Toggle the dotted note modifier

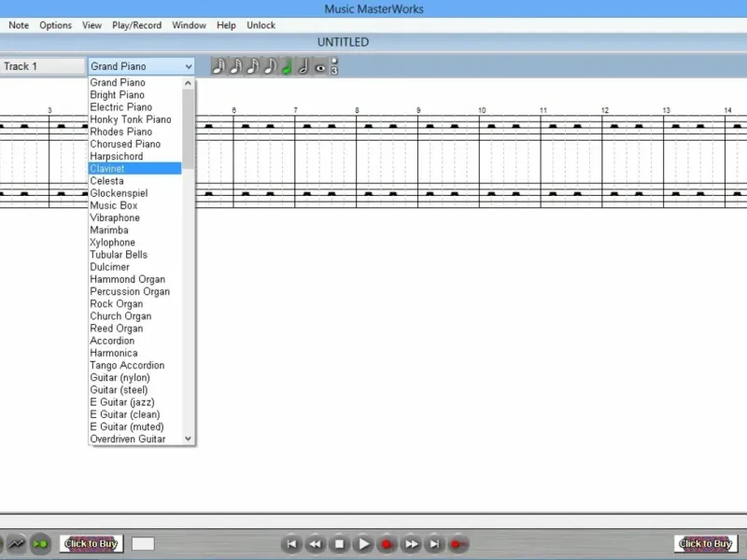click(x=334, y=61)
